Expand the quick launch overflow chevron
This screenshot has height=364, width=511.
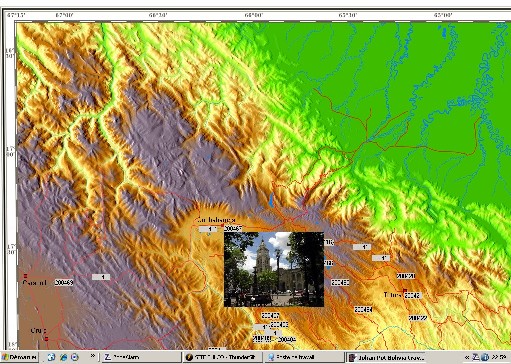93,356
